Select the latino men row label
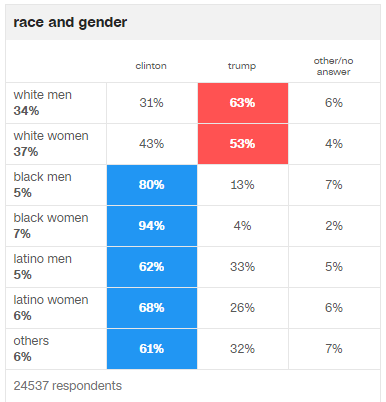Viewport: 386px width, 402px height. pyautogui.click(x=43, y=259)
